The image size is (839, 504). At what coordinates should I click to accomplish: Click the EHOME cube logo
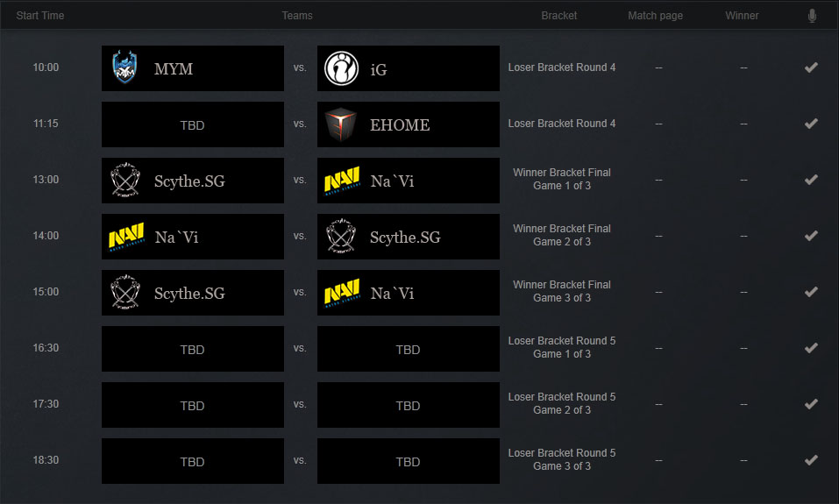[x=341, y=124]
